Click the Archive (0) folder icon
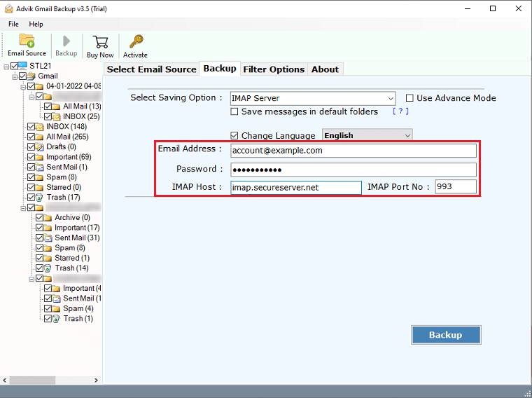The height and width of the screenshot is (398, 532). coord(48,218)
